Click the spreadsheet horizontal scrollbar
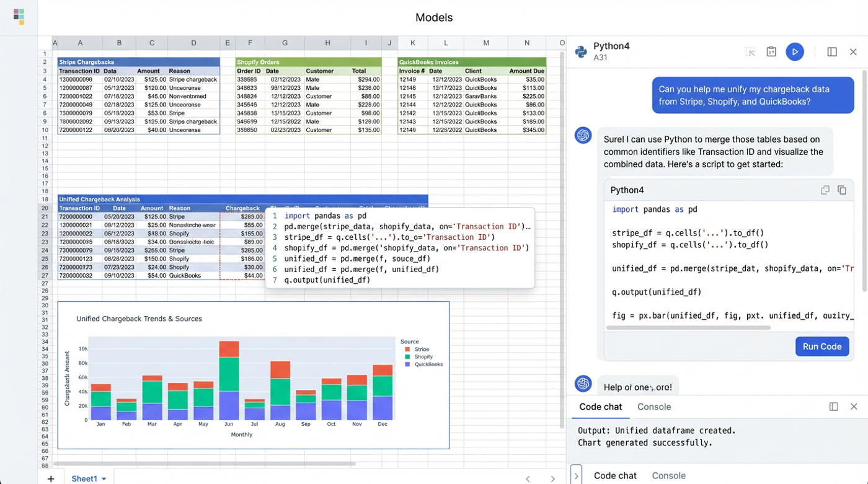The width and height of the screenshot is (868, 484). pos(205,464)
